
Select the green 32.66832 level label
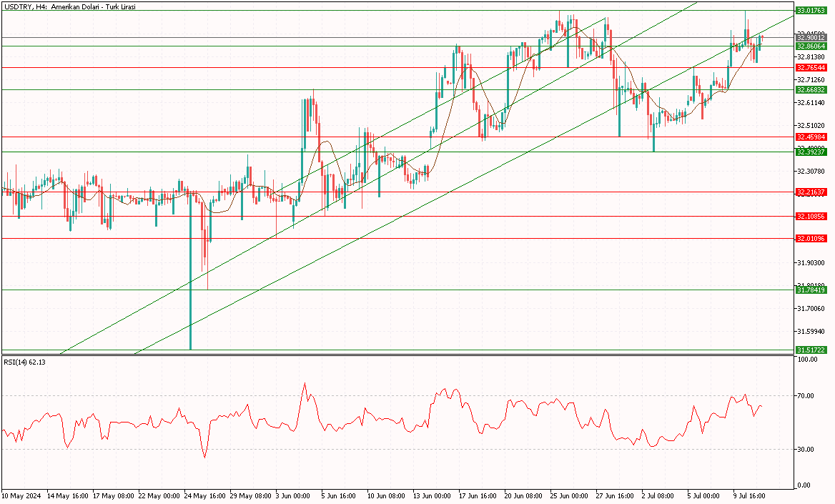tap(811, 90)
